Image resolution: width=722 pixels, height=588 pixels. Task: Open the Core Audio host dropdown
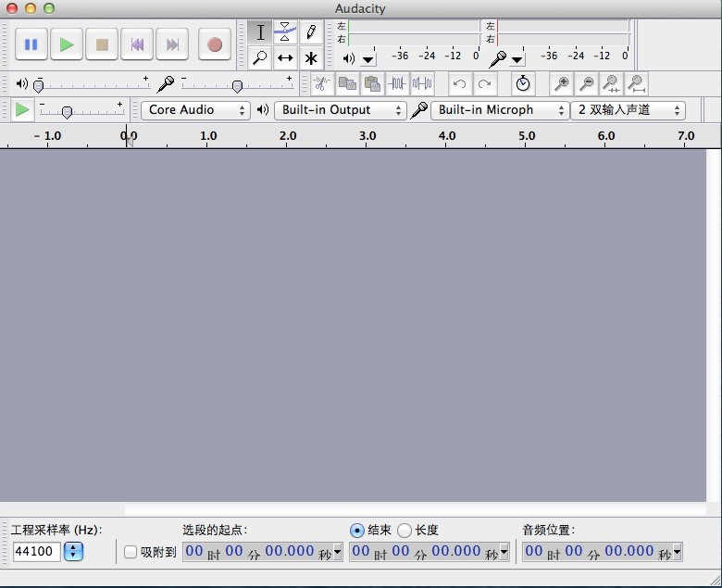click(195, 110)
